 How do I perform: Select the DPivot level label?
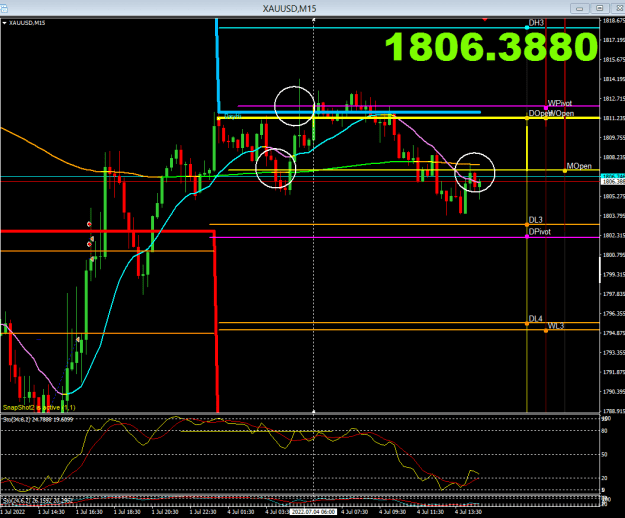point(540,232)
